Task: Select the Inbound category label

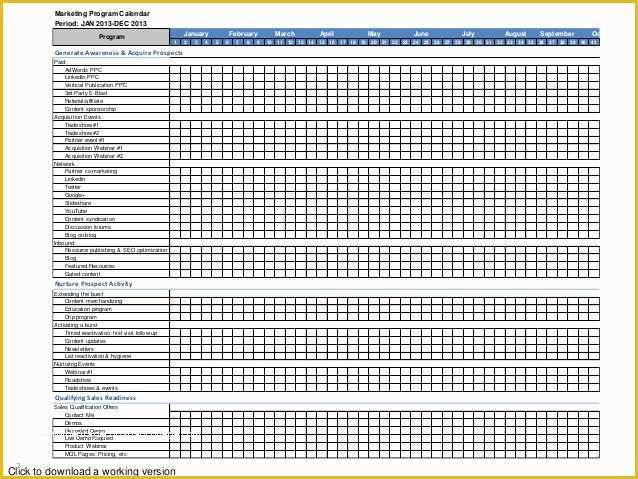Action: [x=64, y=243]
